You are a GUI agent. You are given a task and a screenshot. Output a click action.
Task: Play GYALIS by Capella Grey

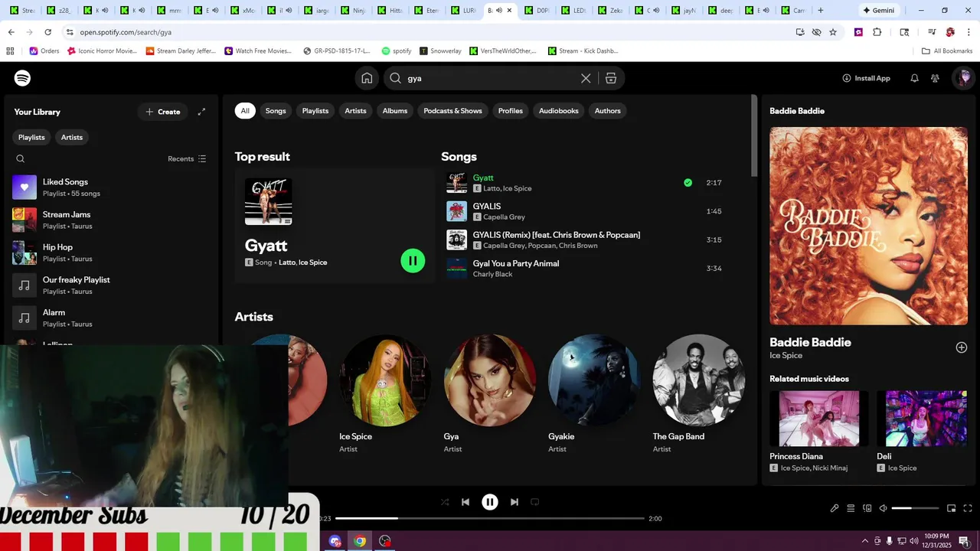(x=586, y=211)
